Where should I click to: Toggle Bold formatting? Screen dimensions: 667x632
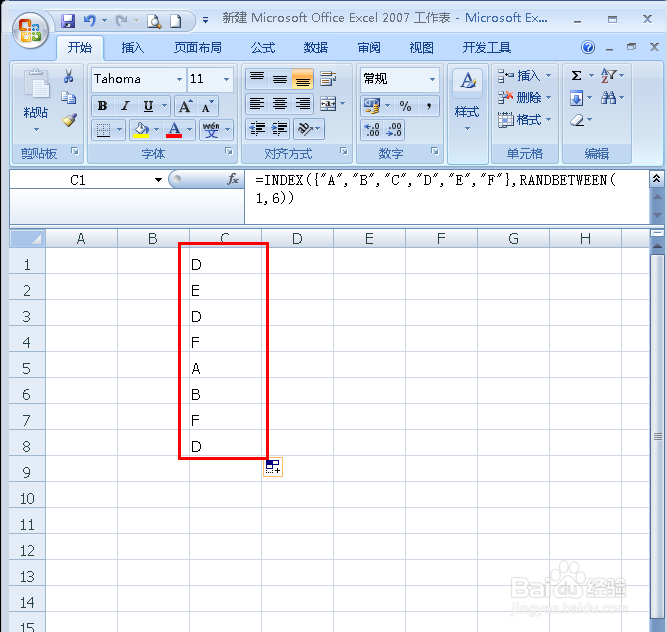[102, 106]
